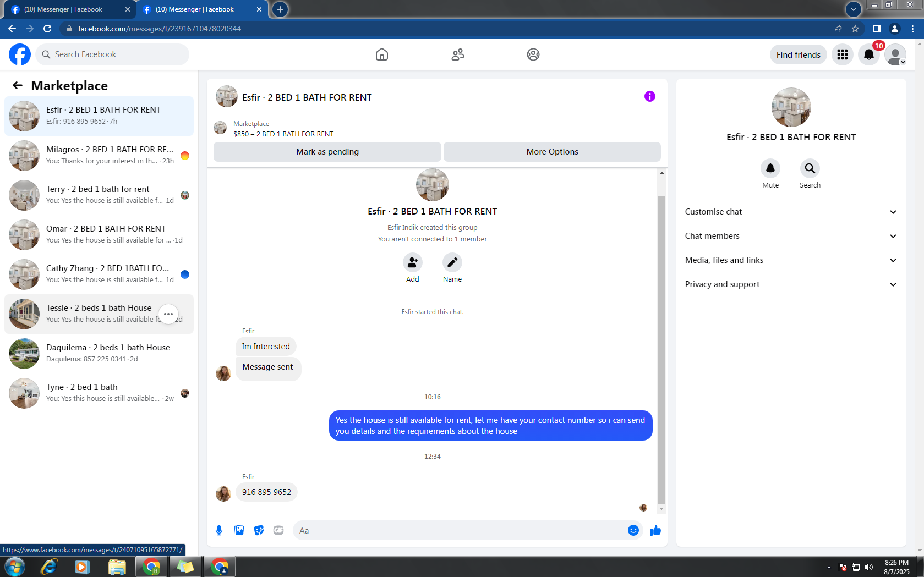The height and width of the screenshot is (577, 924).
Task: Open Omar conversation
Action: point(99,235)
